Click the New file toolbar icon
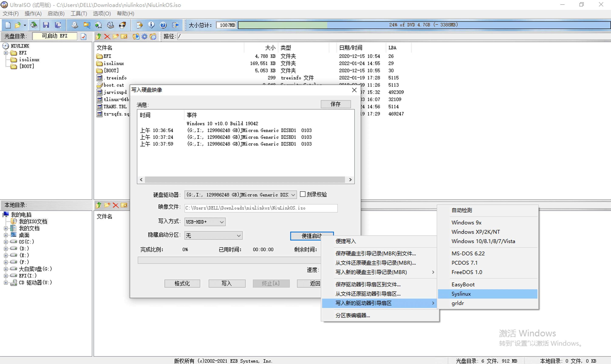This screenshot has height=364, width=611. click(x=8, y=25)
